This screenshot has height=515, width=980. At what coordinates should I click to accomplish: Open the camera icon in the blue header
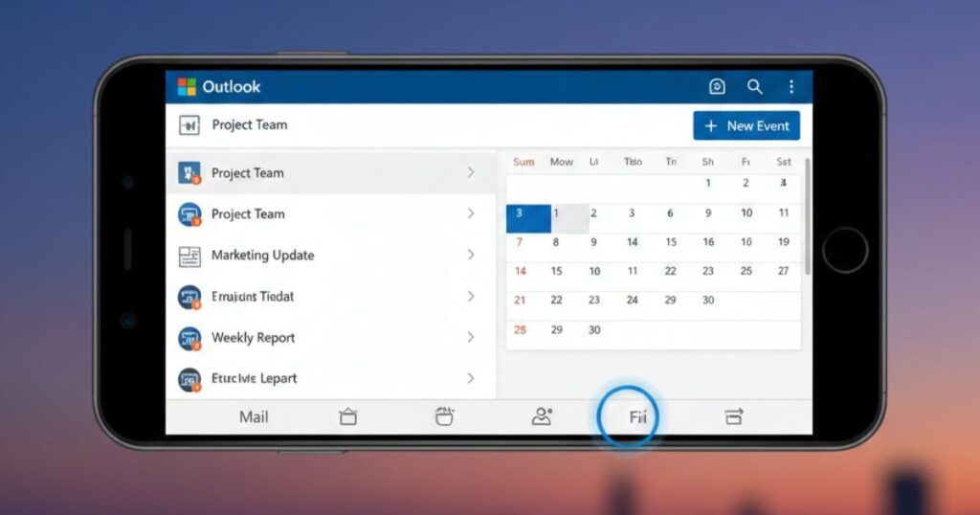(717, 86)
